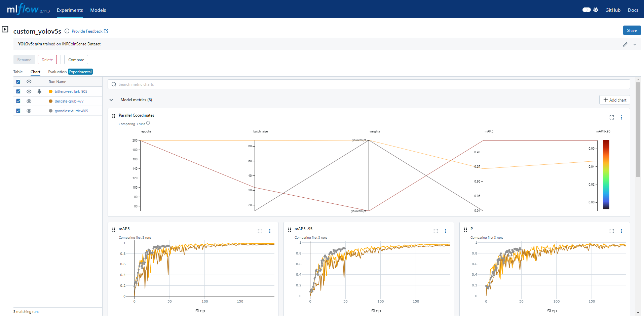Click the weights axis label
This screenshot has width=644, height=318.
[375, 131]
